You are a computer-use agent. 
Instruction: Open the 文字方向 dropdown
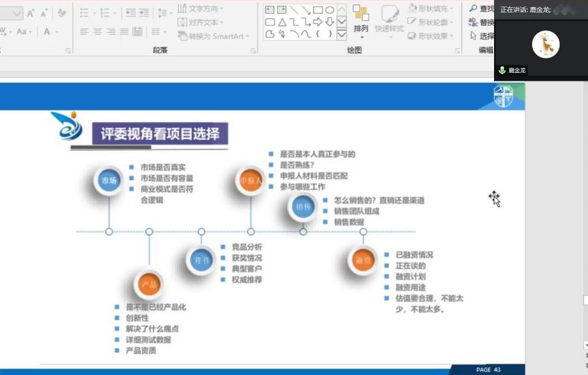(205, 9)
